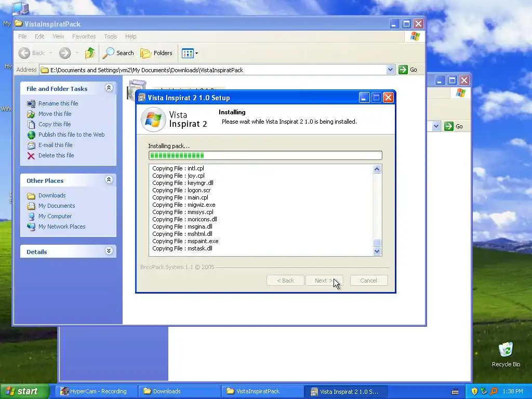Click the disabled Back button in Setup
This screenshot has width=532, height=399.
[285, 281]
